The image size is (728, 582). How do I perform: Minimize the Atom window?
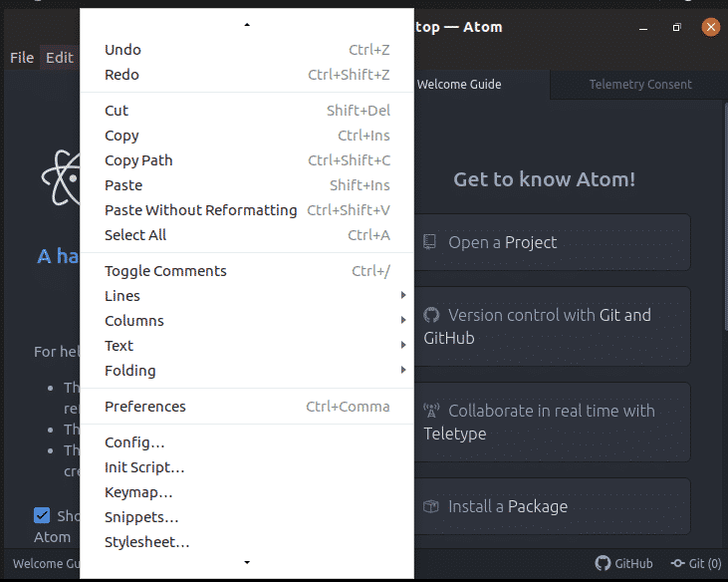click(643, 28)
